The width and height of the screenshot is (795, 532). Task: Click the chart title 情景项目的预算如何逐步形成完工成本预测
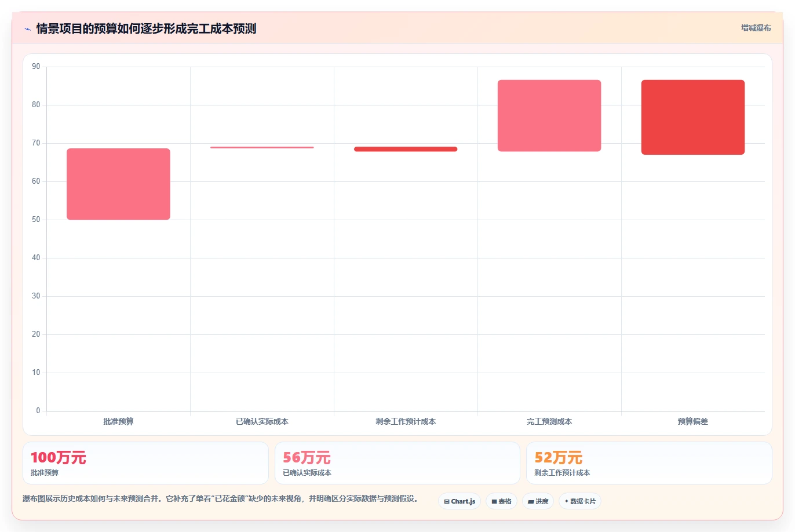point(146,29)
